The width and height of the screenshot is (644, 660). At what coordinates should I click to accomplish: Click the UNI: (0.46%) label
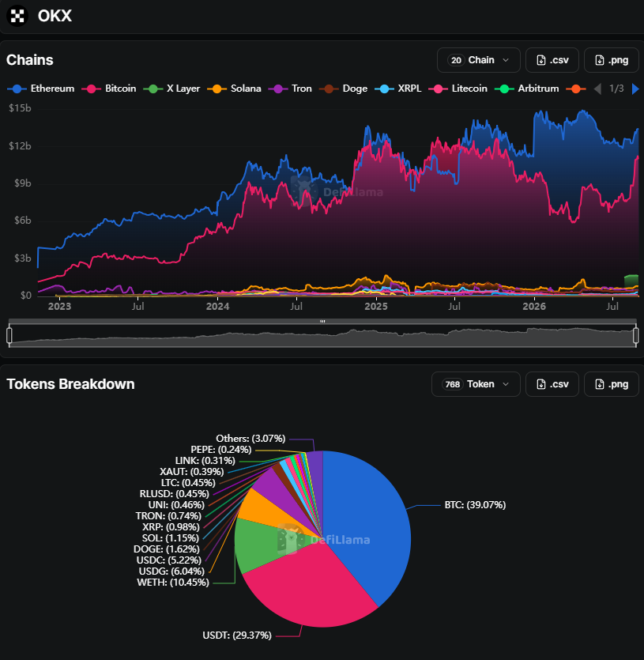point(176,505)
